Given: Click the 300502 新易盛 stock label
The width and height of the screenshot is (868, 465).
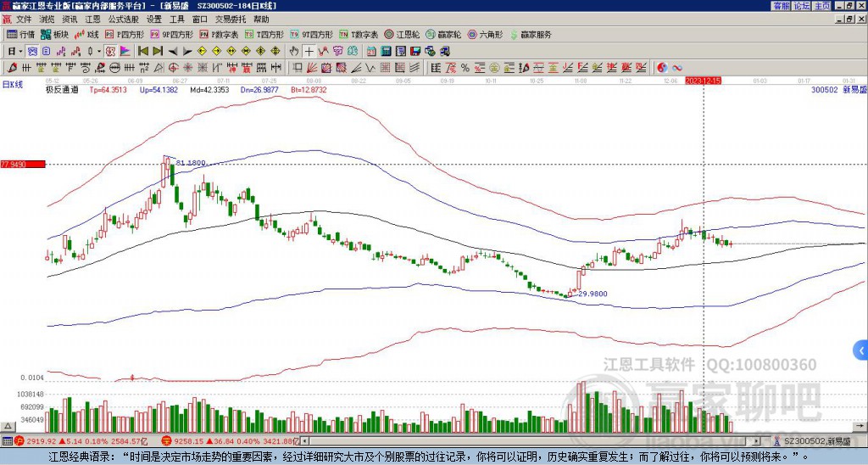Looking at the screenshot, I should [838, 89].
